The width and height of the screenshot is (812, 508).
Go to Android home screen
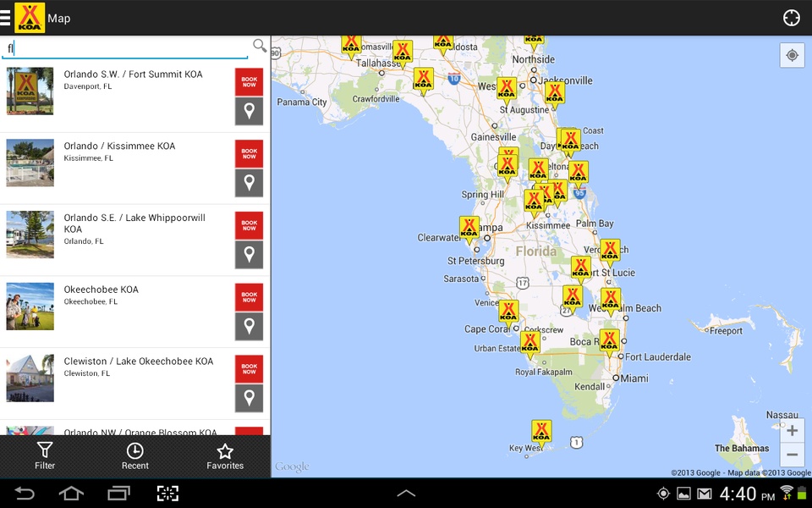(x=71, y=494)
